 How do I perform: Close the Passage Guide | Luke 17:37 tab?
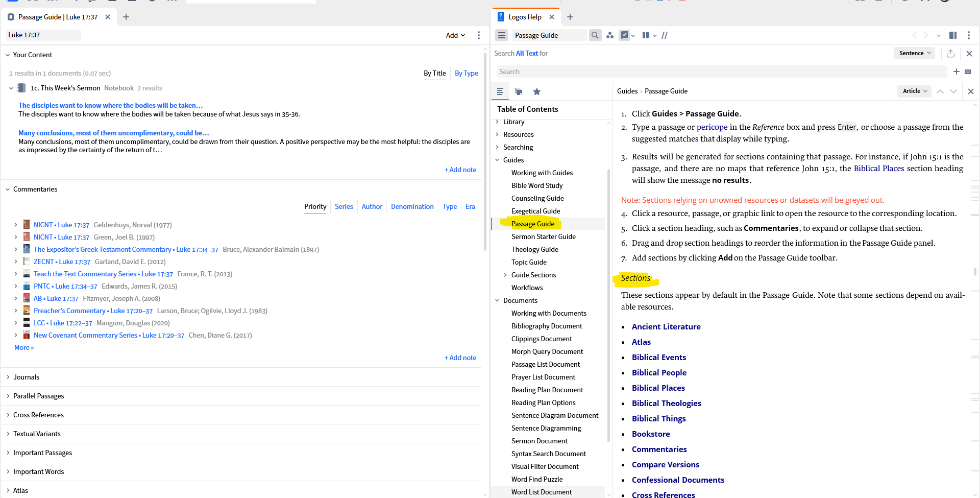(108, 17)
